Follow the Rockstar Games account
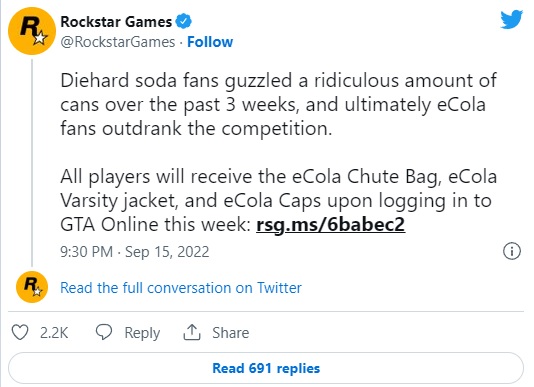The image size is (534, 387). pos(210,42)
